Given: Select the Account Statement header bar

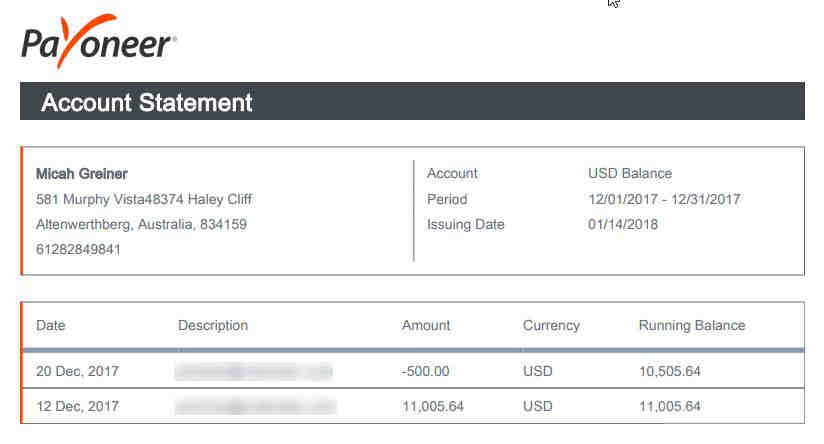Looking at the screenshot, I should pos(412,101).
